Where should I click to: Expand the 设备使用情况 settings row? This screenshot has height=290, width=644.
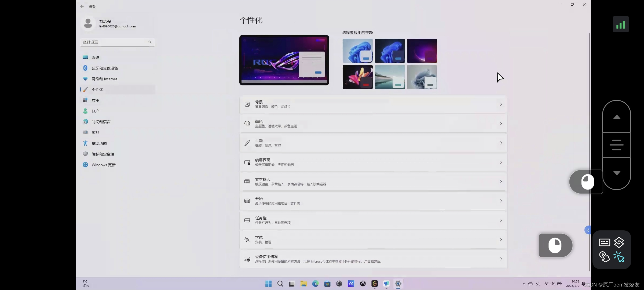(373, 259)
